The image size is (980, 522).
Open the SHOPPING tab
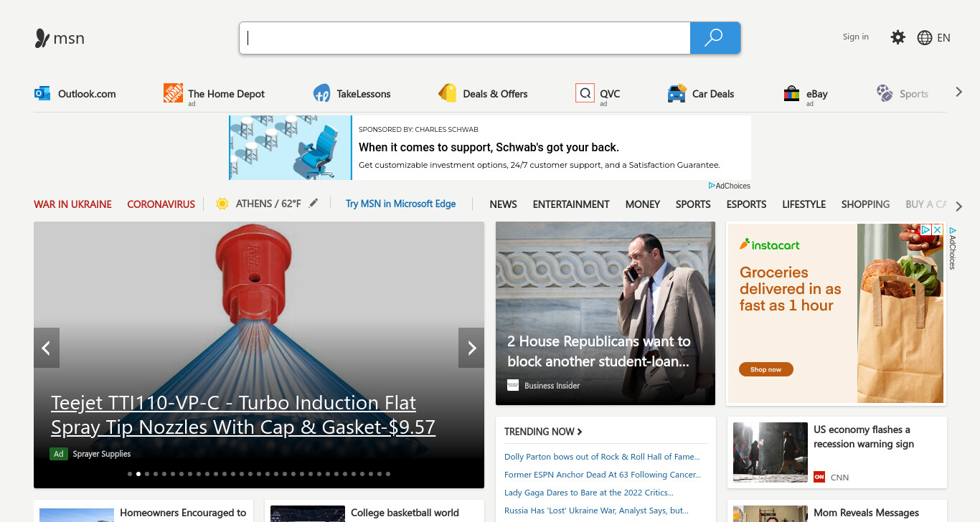pos(865,204)
